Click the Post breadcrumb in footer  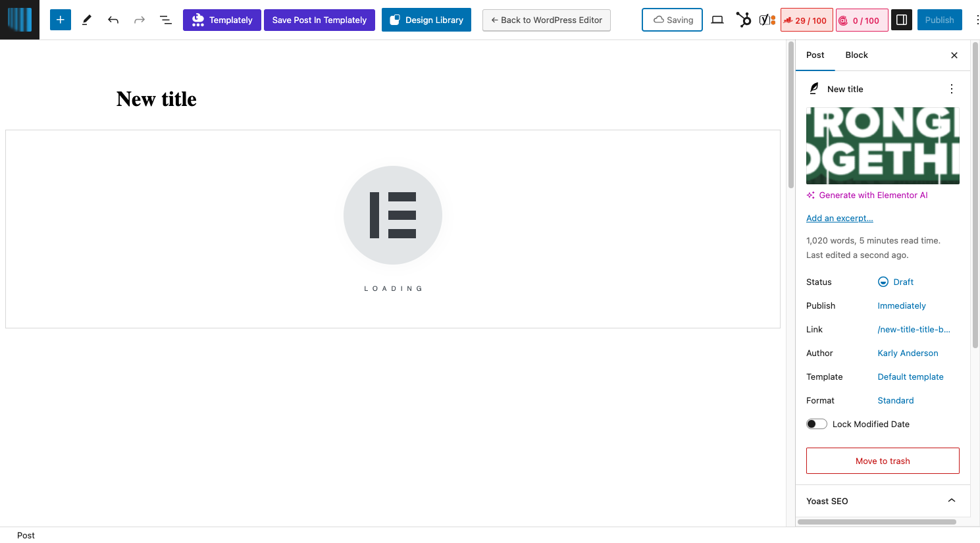point(26,535)
